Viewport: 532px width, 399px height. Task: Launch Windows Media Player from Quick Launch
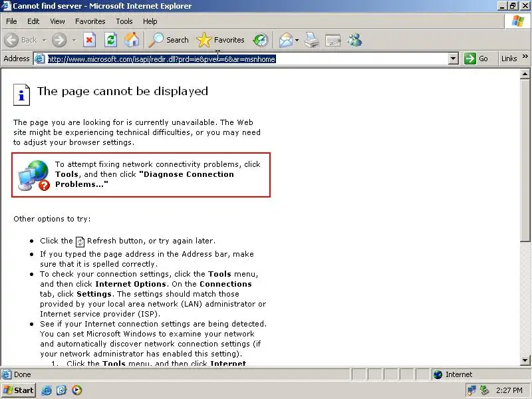[77, 390]
